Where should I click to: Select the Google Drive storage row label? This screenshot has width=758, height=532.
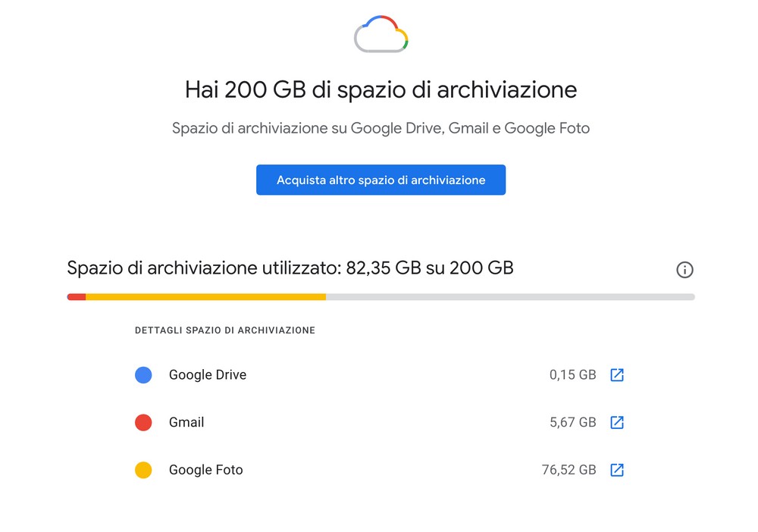[208, 375]
